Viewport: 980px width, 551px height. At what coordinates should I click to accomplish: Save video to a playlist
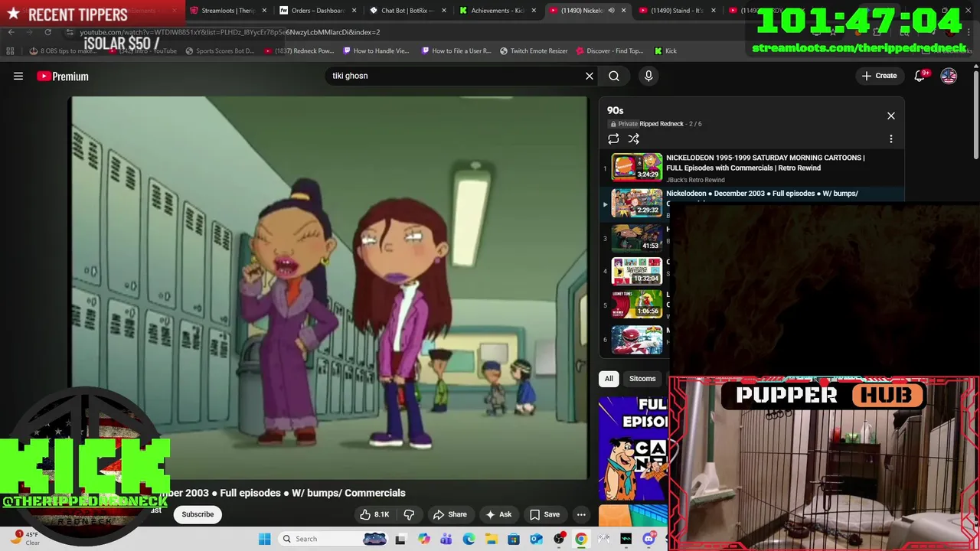[544, 514]
